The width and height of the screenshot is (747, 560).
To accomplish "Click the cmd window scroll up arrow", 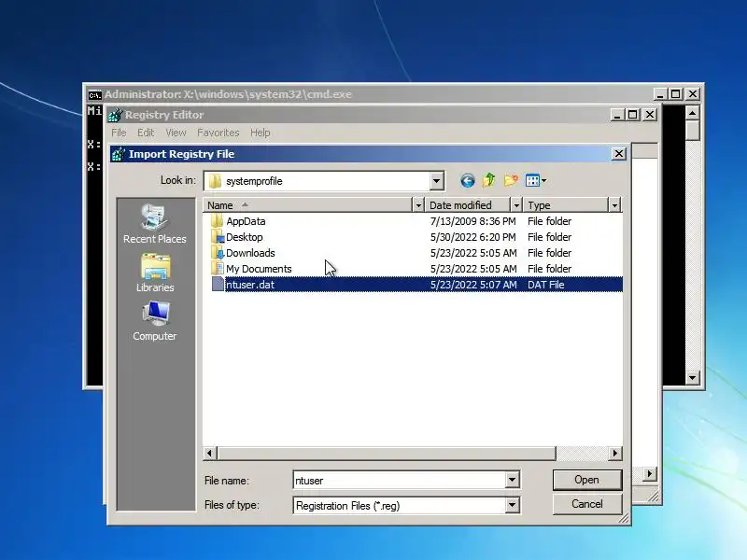I will coord(692,113).
